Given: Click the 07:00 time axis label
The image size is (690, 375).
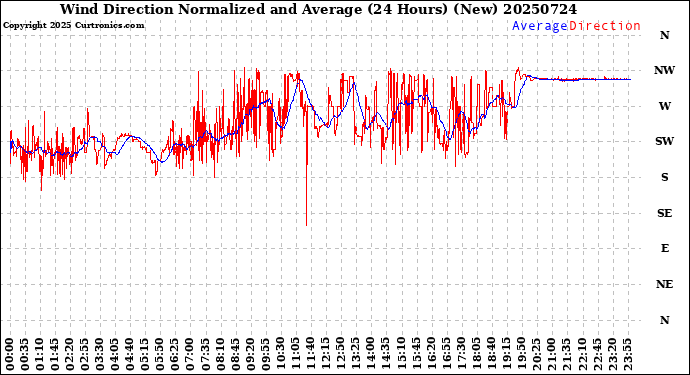Looking at the screenshot, I should tap(190, 354).
